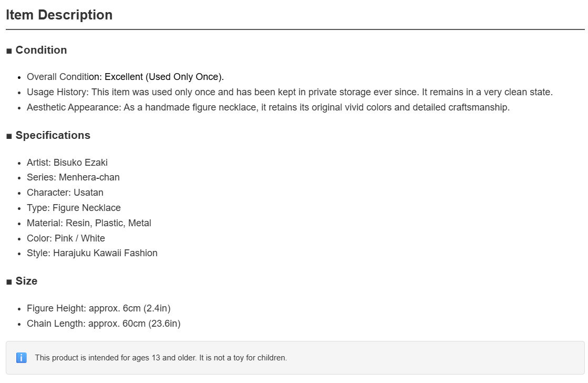
Task: Click the Artist: Bisuko Ezaki line
Action: coord(67,163)
